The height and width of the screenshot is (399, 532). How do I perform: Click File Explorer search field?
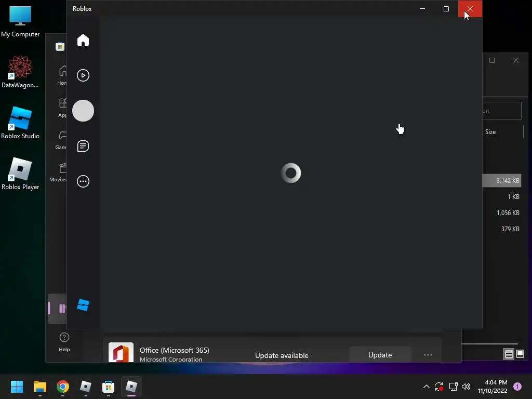pyautogui.click(x=502, y=111)
